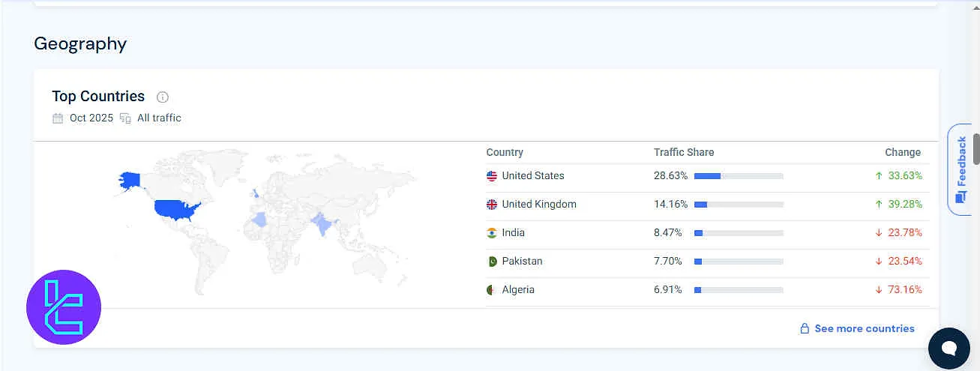Click the Top Countries info icon
The width and height of the screenshot is (980, 371).
coord(163,97)
